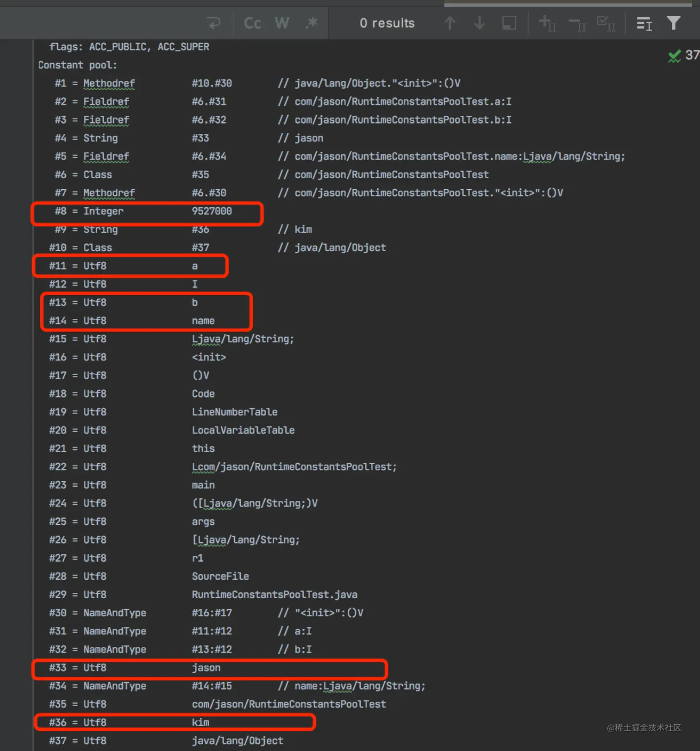This screenshot has height=751, width=700.
Task: Click comment '// kim' on row #9
Action: point(295,230)
